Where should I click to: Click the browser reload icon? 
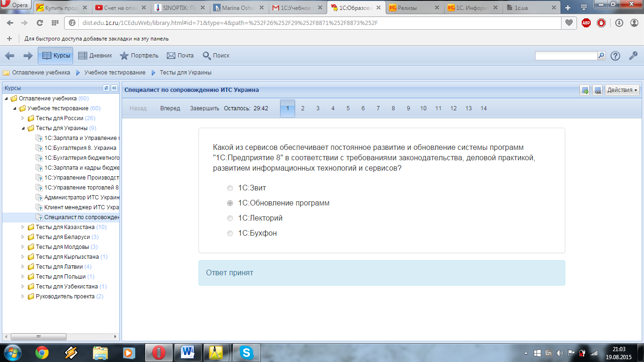(40, 23)
